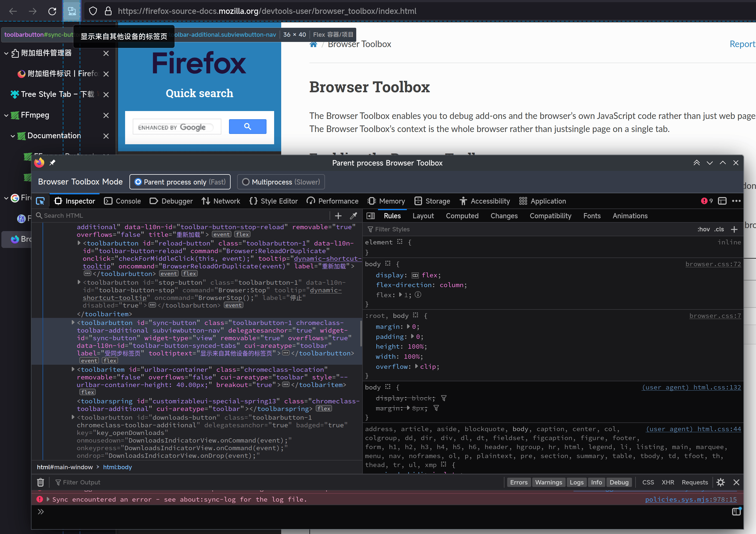Viewport: 756px width, 534px height.
Task: Open browser.css:72 source link
Action: coord(713,264)
